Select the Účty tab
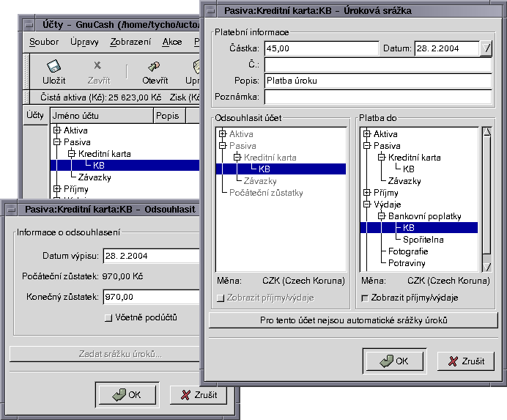This screenshot has width=507, height=420. click(35, 116)
